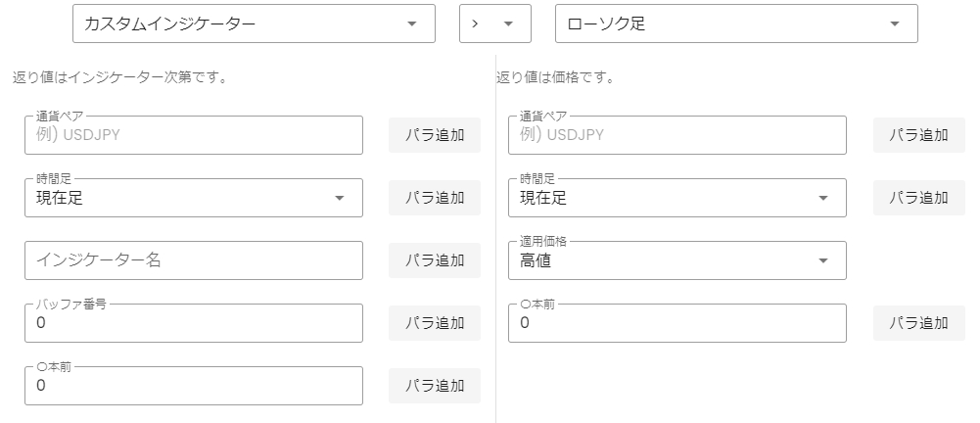Open the カスタムインジケーター dropdown

(254, 23)
